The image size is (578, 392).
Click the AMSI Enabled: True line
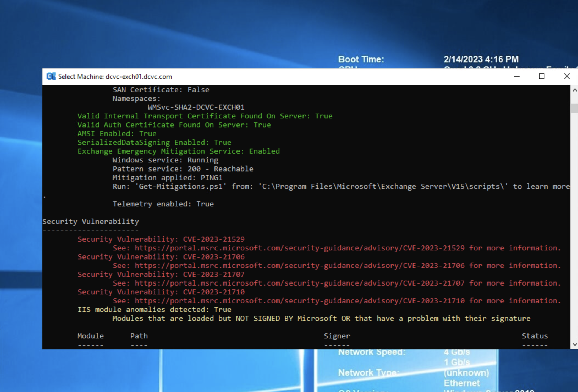click(x=117, y=134)
